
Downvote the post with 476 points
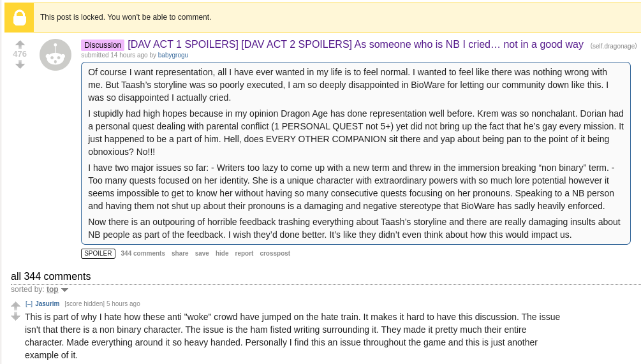click(x=20, y=64)
